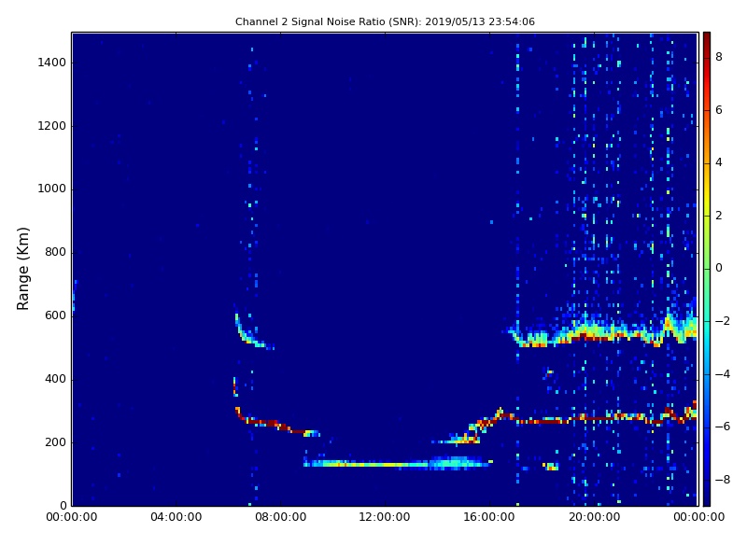Click the colorbar tick label '2'
The height and width of the screenshot is (560, 747).
(719, 216)
